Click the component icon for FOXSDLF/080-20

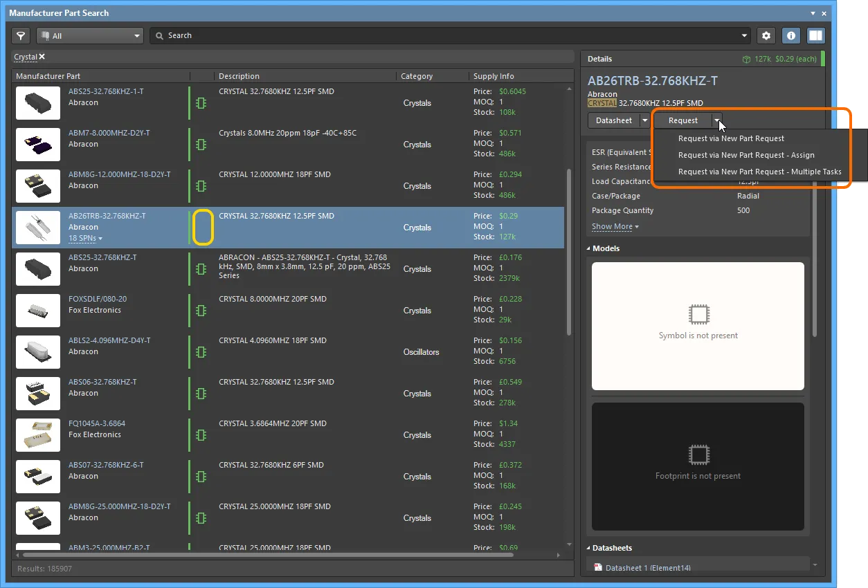(x=201, y=311)
